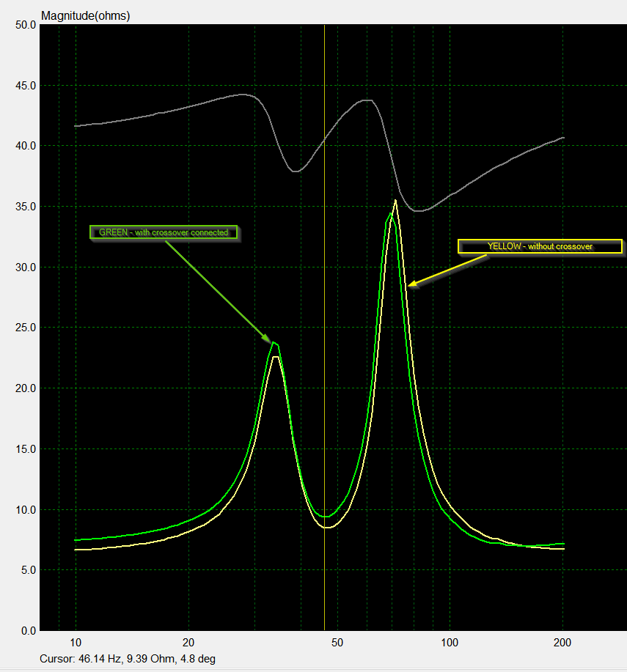Click the 15.0 value on magnitude axis

tap(26, 448)
